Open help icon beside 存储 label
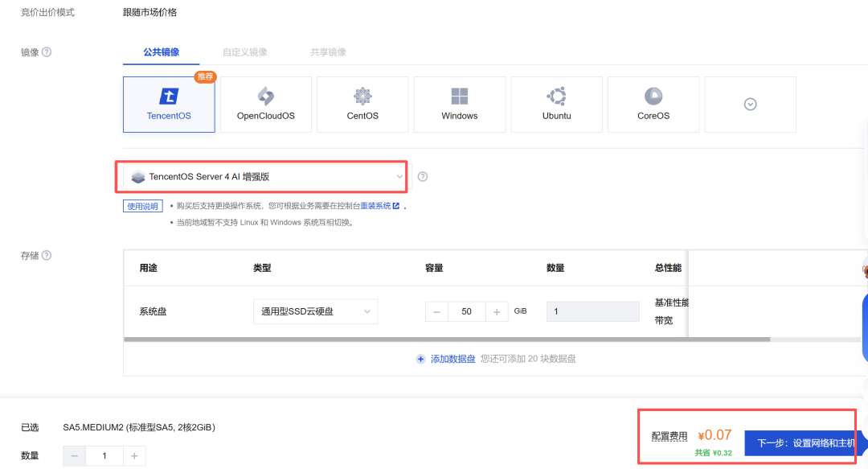The height and width of the screenshot is (469, 868). click(x=47, y=256)
